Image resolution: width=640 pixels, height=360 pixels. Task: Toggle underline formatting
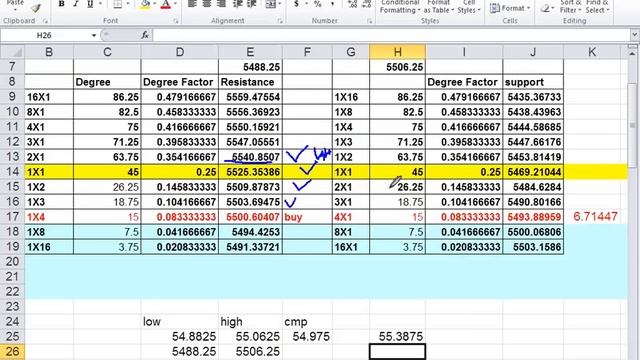(x=90, y=4)
